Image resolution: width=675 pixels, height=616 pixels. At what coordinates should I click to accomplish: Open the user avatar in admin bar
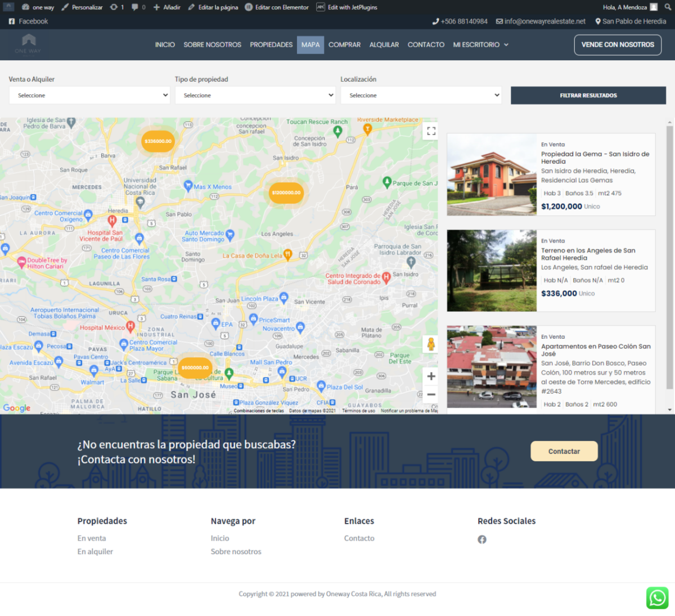[x=654, y=7]
